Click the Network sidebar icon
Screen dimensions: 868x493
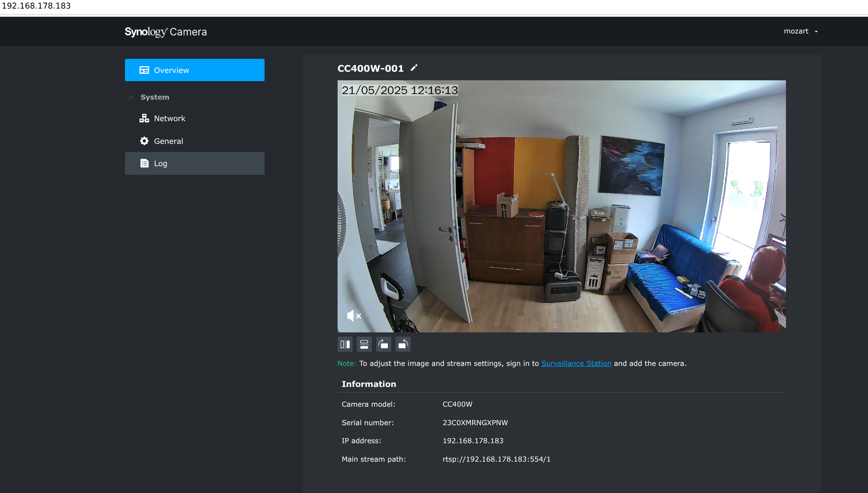pos(144,118)
